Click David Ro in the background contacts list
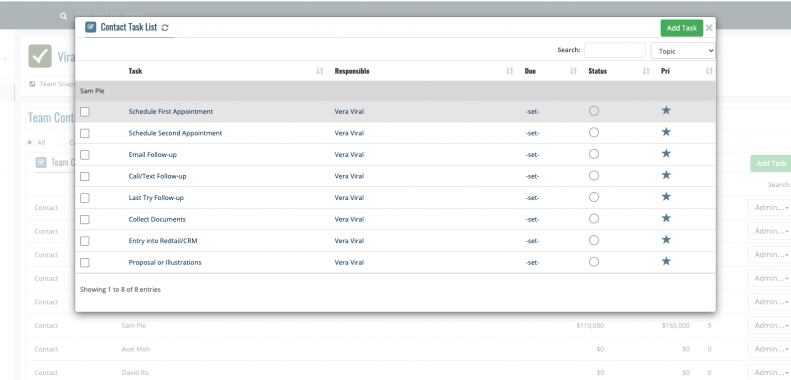Image resolution: width=791 pixels, height=380 pixels. [134, 372]
